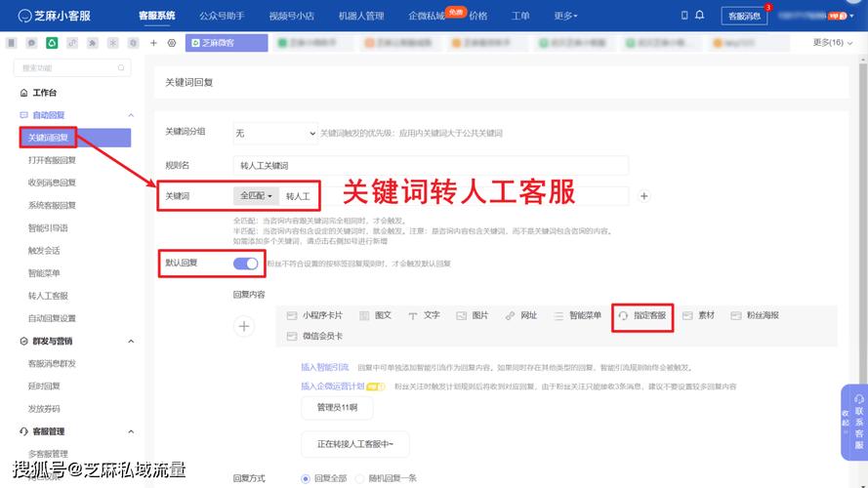Select 指定客服 reply type
Screen dimensions: 868x488
(x=642, y=316)
